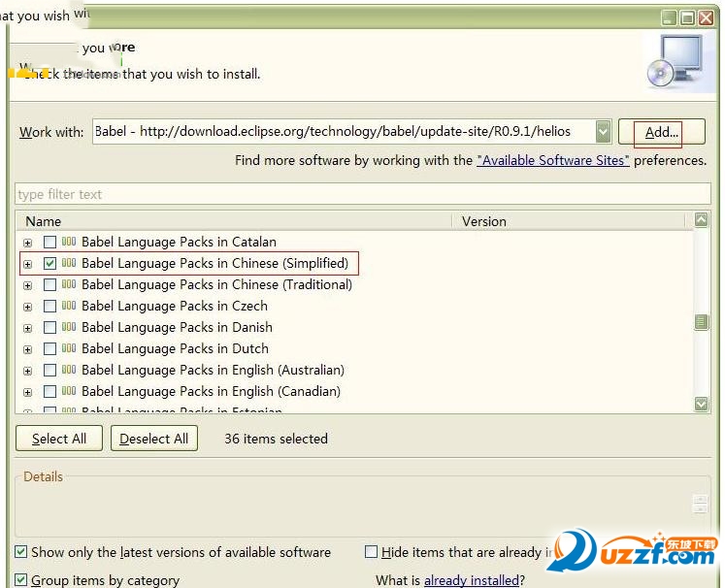Expand the Catalan language pack tree node
725x588 pixels.
(x=28, y=243)
